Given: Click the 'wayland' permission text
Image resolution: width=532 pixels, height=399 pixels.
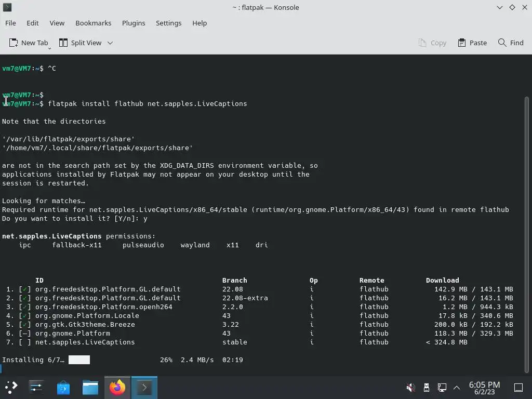Looking at the screenshot, I should tap(195, 245).
